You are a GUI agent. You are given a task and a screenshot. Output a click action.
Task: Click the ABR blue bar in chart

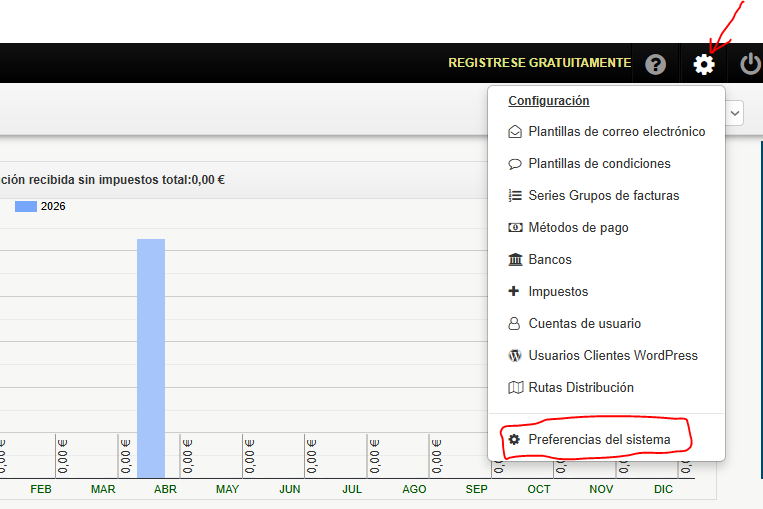[151, 358]
